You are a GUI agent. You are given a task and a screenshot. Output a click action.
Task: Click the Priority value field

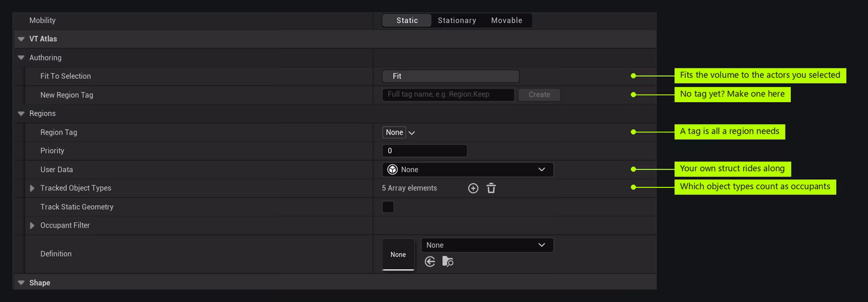tap(424, 151)
